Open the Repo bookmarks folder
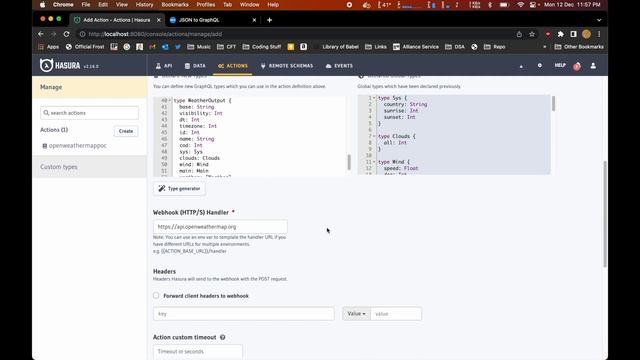640x360 pixels. click(495, 47)
